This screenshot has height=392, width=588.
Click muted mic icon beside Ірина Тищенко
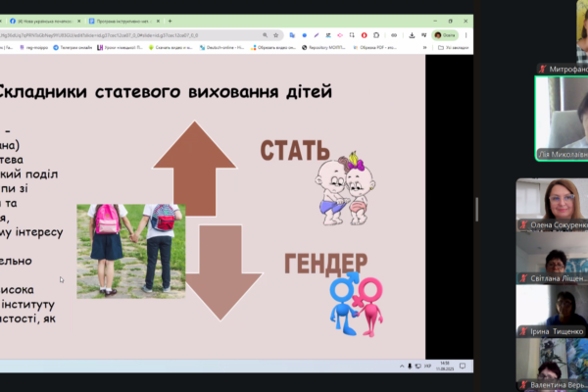[x=524, y=331]
